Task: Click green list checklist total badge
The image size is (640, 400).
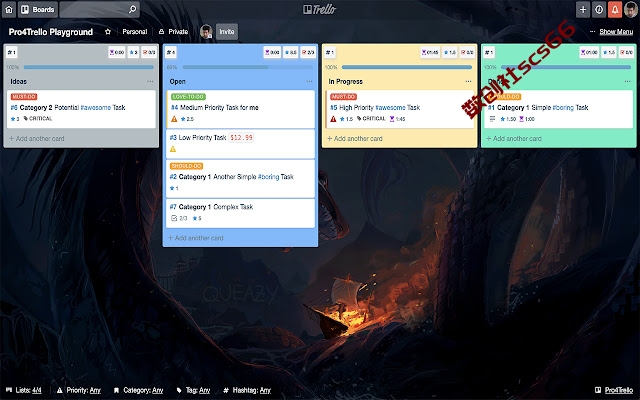Action: coord(627,52)
